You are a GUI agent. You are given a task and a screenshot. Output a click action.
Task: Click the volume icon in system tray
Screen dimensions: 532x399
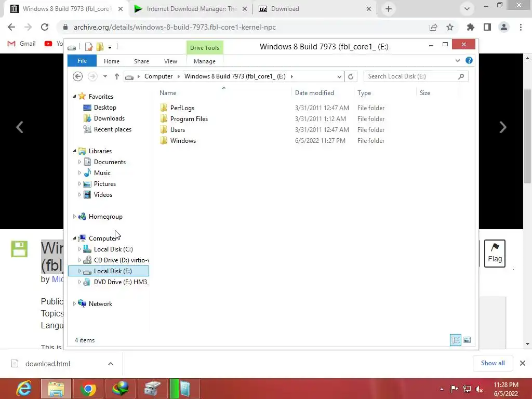479,389
